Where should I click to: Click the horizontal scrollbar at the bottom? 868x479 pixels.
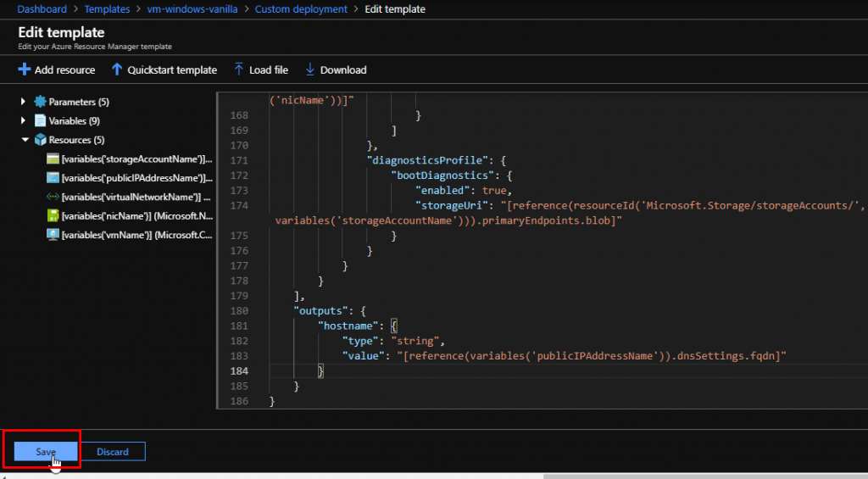(705, 476)
